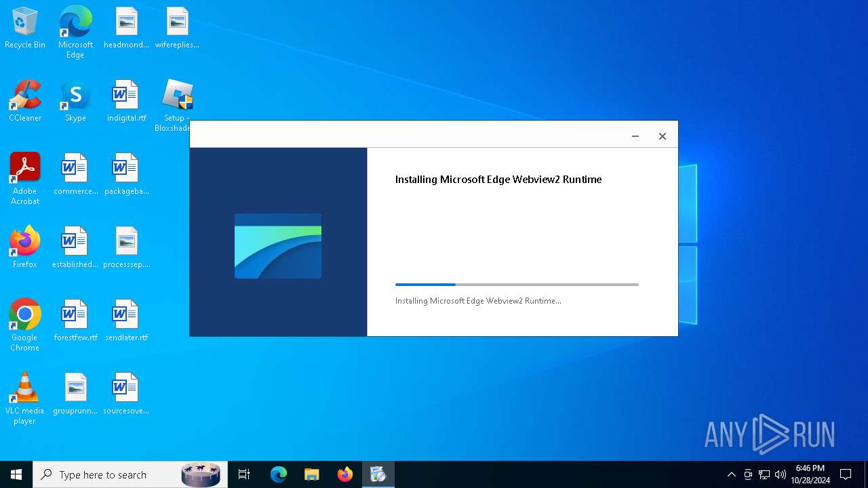Select the VLC media player shortcut
This screenshot has height=488, width=868.
25,399
